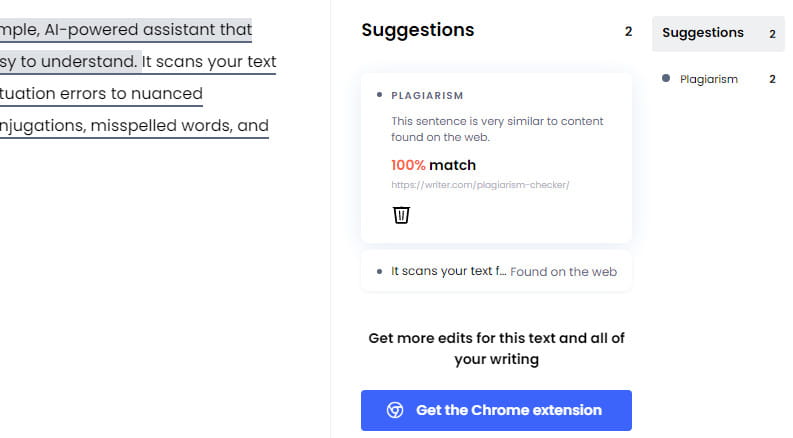Expand the collapsed "It scans your text" suggestion
The width and height of the screenshot is (793, 438).
[496, 272]
